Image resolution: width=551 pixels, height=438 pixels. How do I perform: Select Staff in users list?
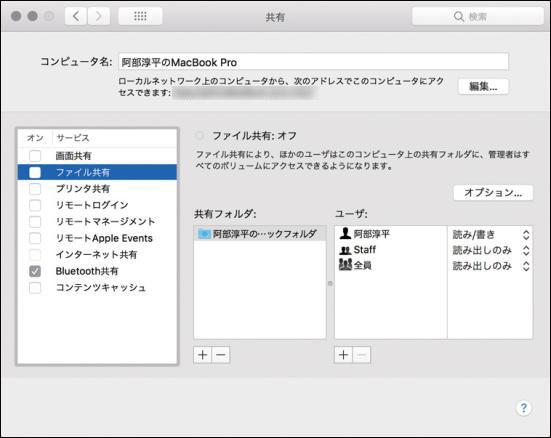[x=391, y=250]
